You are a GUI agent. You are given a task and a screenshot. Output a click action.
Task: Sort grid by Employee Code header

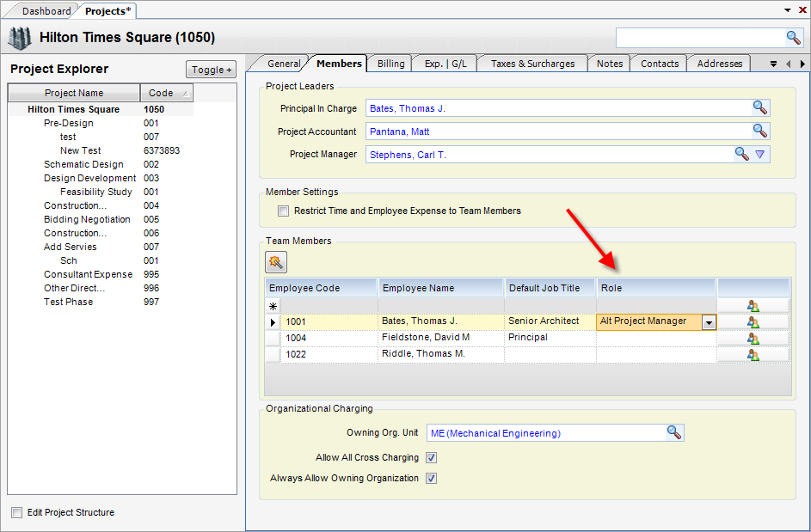pyautogui.click(x=321, y=288)
